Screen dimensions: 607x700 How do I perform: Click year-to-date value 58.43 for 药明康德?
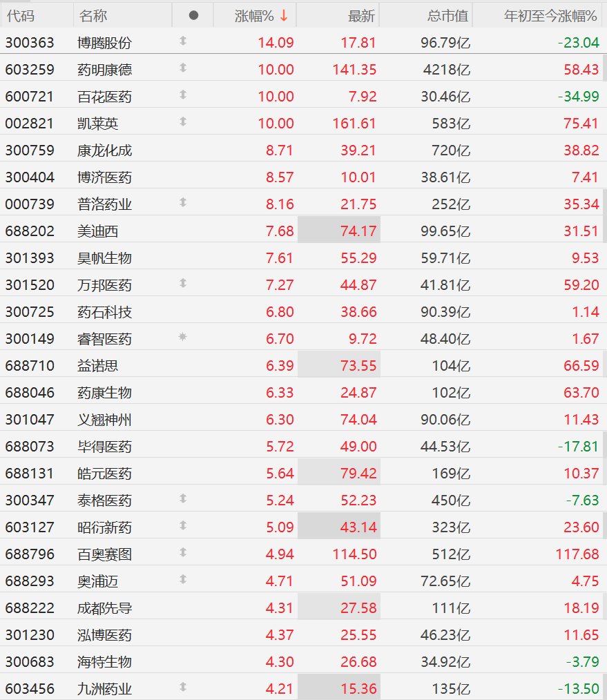pyautogui.click(x=581, y=70)
